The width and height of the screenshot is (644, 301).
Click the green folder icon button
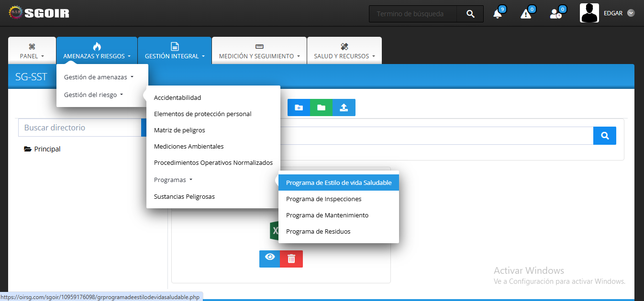pyautogui.click(x=321, y=107)
